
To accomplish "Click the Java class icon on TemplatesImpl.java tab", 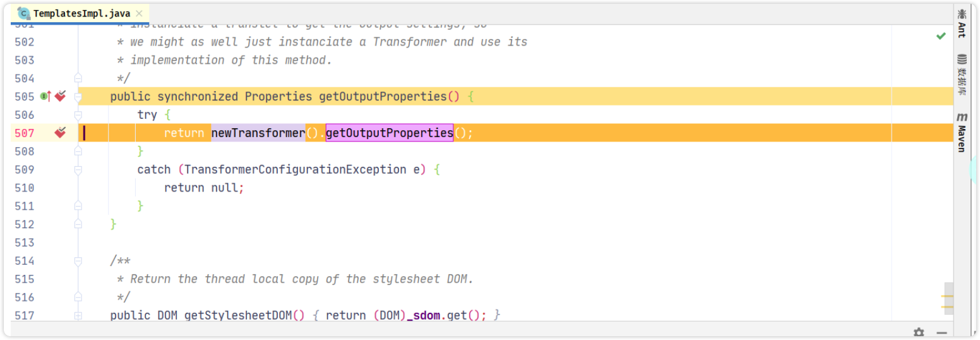I will click(24, 13).
